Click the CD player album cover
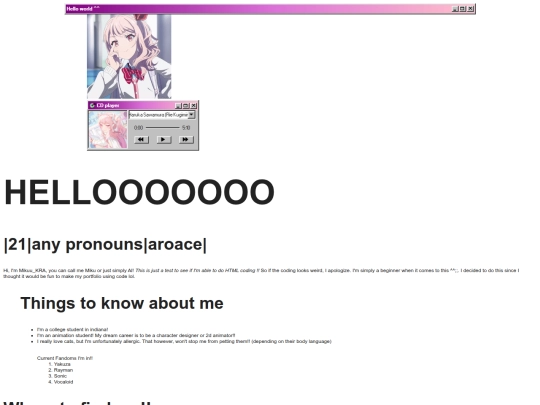The image size is (540, 405). click(108, 130)
